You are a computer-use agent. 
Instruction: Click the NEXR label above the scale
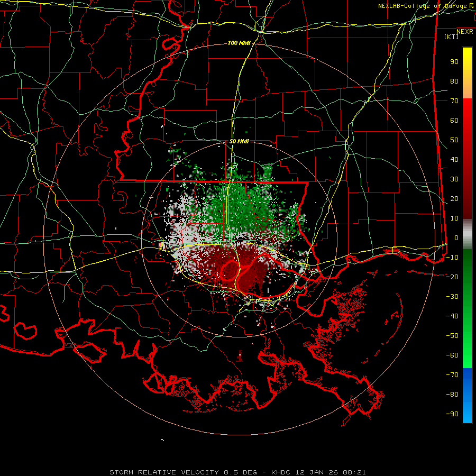coord(464,32)
